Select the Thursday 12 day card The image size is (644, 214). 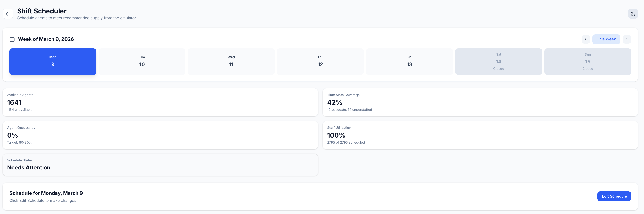point(320,61)
